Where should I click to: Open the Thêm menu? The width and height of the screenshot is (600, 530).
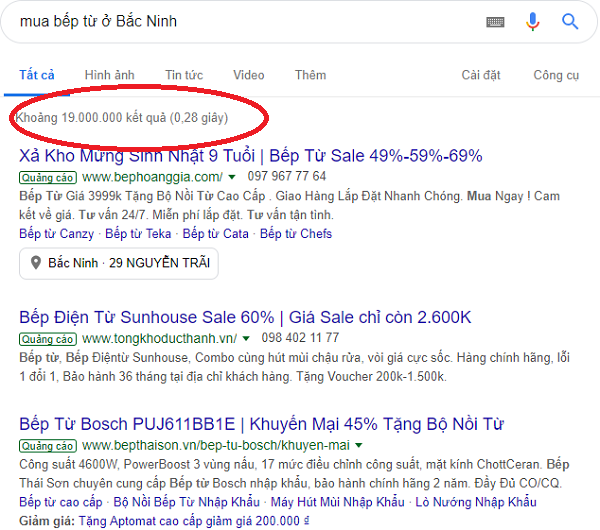pos(310,75)
